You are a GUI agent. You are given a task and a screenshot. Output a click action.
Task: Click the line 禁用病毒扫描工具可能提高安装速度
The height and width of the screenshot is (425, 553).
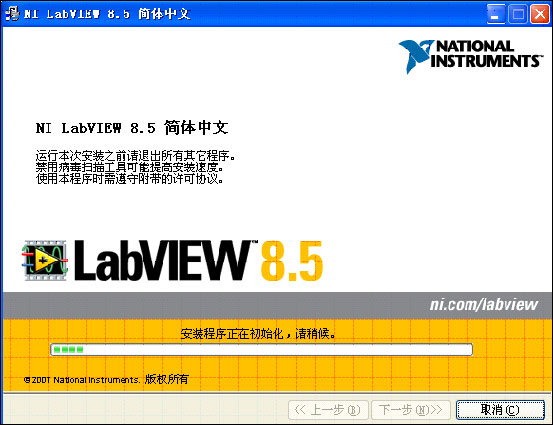point(129,167)
